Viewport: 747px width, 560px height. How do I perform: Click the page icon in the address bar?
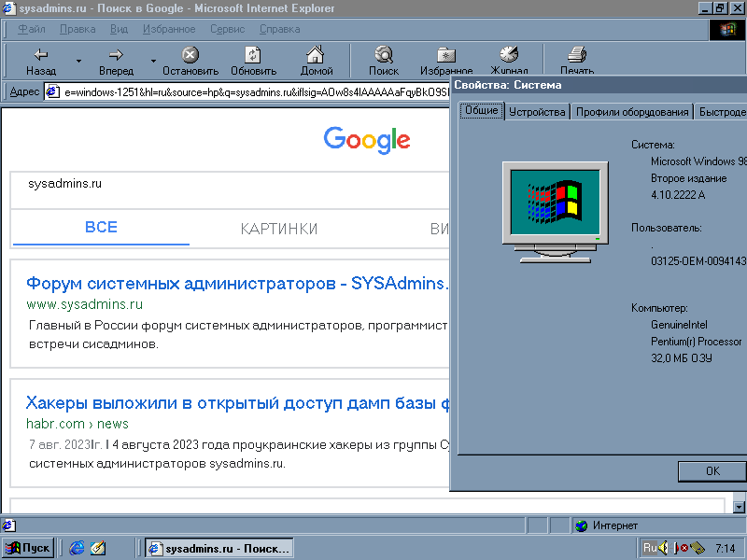(52, 91)
